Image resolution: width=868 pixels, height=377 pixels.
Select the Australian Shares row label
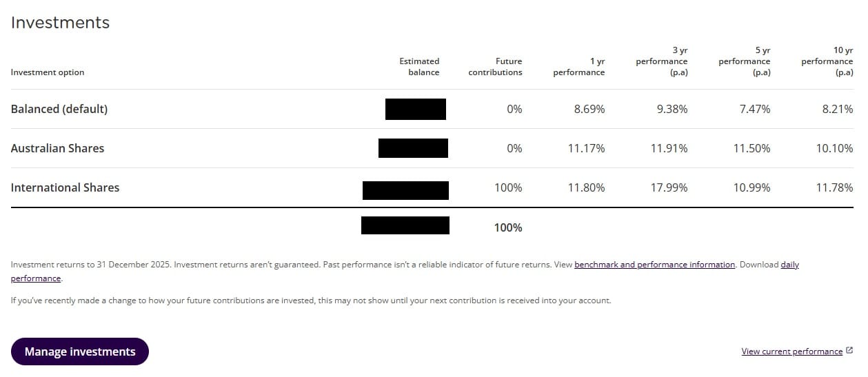pyautogui.click(x=57, y=148)
